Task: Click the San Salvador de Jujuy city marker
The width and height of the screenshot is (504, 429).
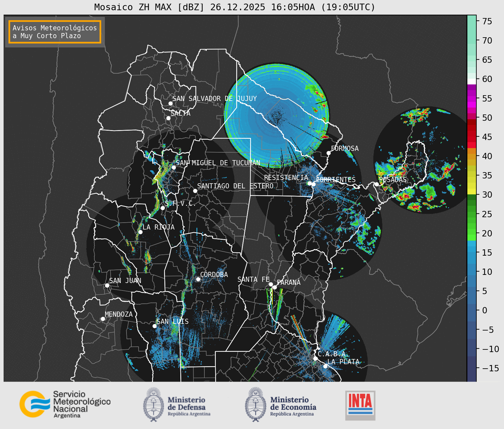Action: point(170,103)
